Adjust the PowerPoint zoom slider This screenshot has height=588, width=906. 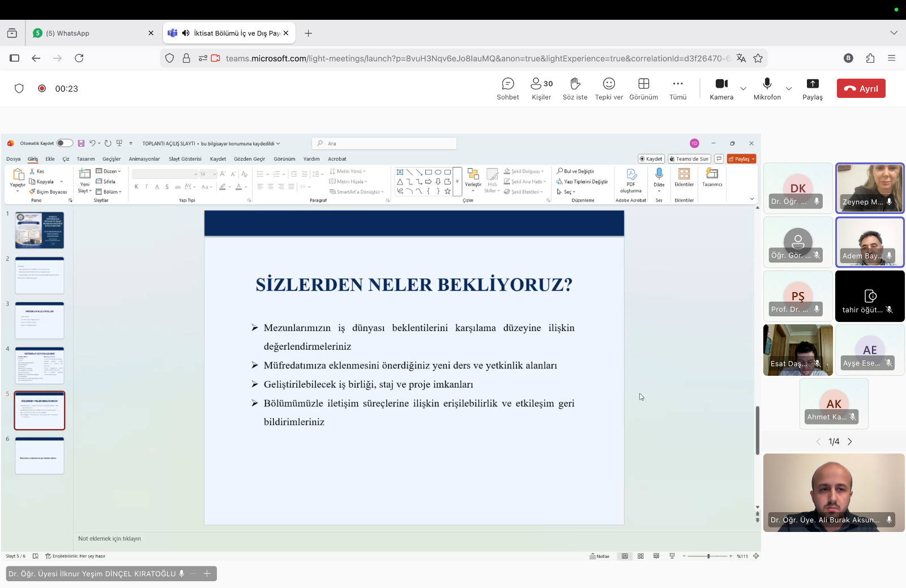pos(708,556)
